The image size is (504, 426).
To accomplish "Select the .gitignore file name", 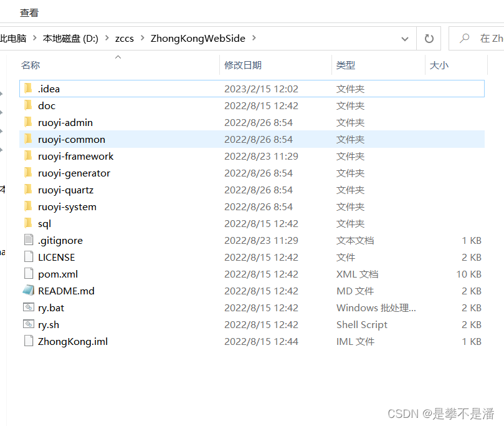I will pyautogui.click(x=60, y=240).
